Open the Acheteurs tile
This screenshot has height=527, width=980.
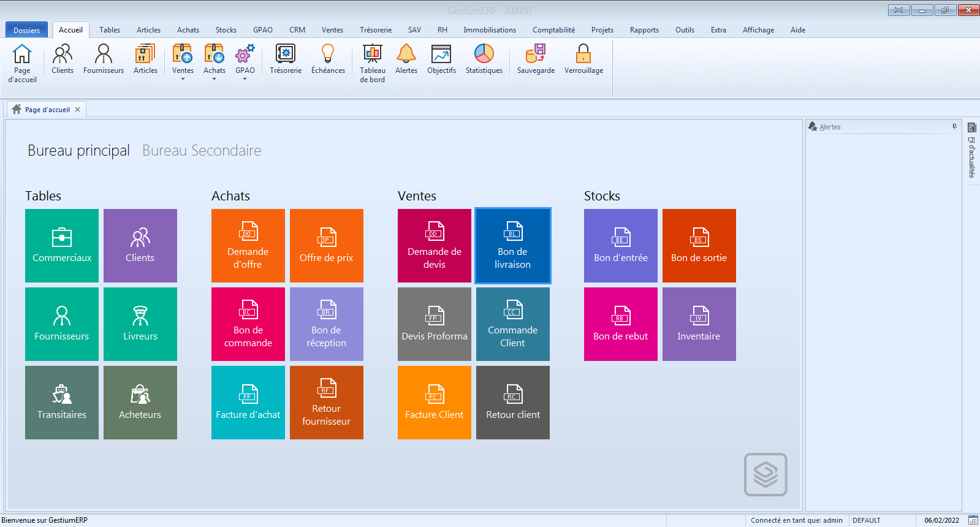coord(140,403)
